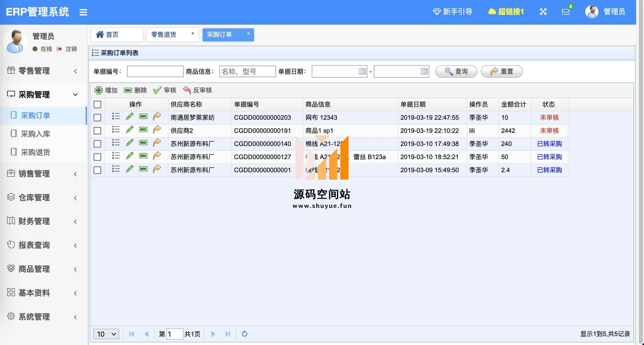
Task: Open calendar picker for end date
Action: (424, 71)
